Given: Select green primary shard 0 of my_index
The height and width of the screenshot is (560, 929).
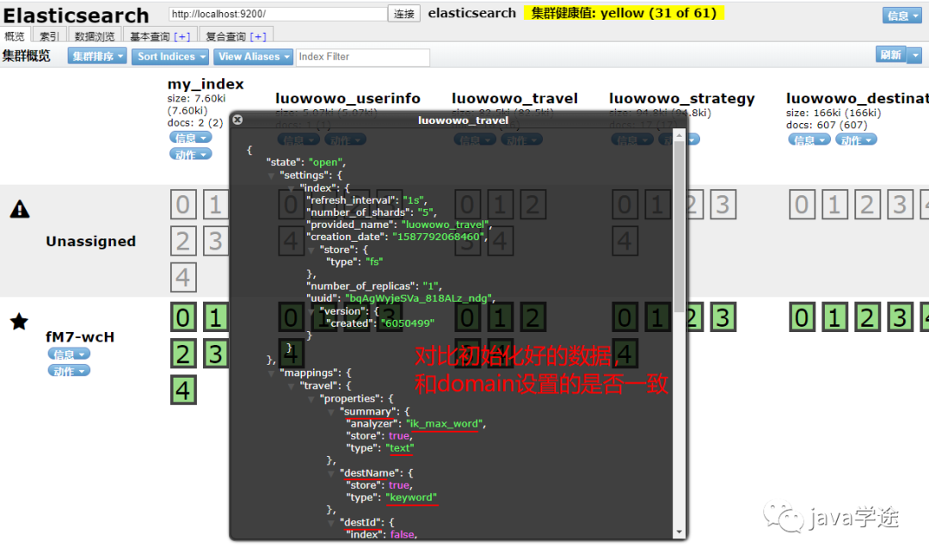Looking at the screenshot, I should (183, 317).
